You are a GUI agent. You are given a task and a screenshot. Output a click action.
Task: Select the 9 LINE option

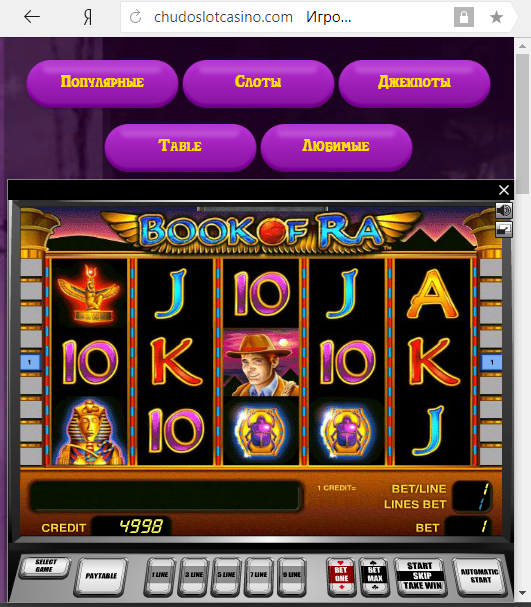(292, 576)
